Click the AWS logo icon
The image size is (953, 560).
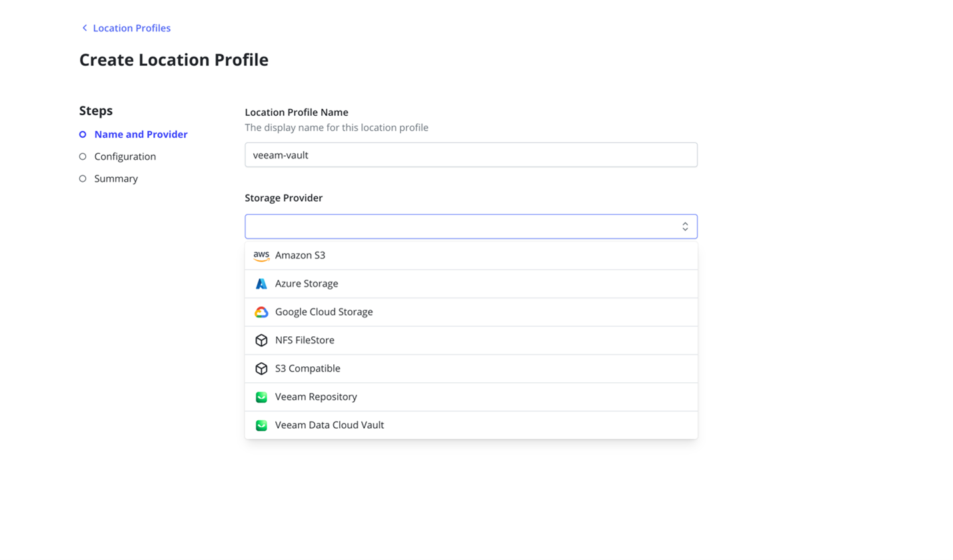coord(261,256)
